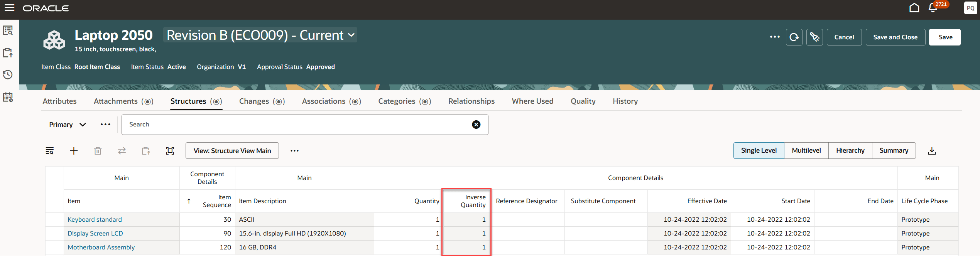The image size is (980, 256).
Task: Open the search tasks icon in left sidebar
Action: tap(8, 30)
